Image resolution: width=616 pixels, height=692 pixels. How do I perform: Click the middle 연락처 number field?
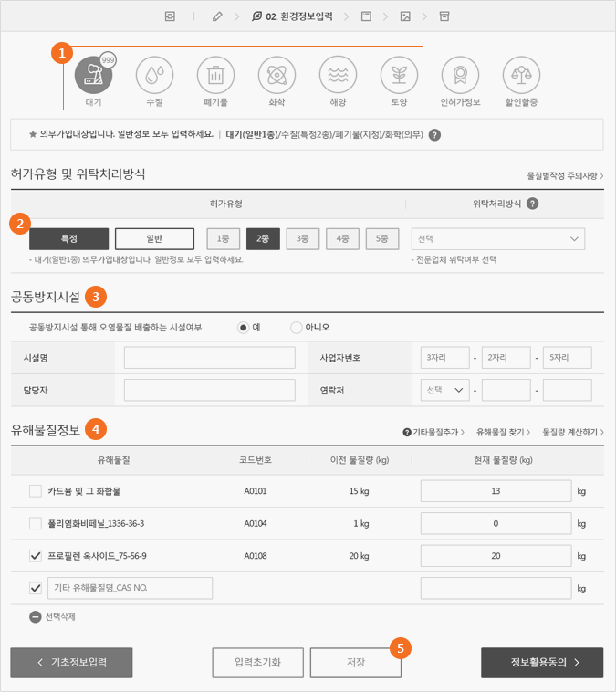click(506, 390)
